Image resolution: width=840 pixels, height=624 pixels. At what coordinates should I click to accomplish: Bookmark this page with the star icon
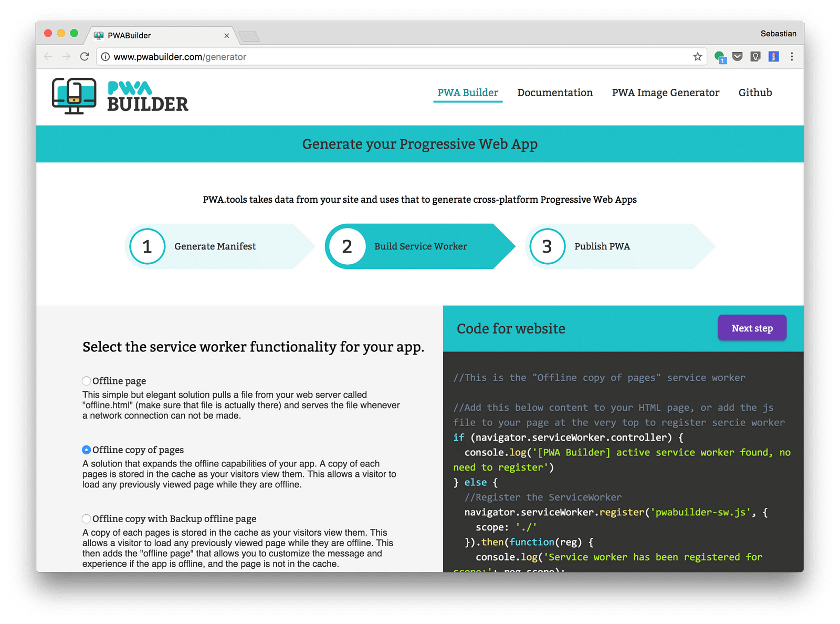[697, 57]
